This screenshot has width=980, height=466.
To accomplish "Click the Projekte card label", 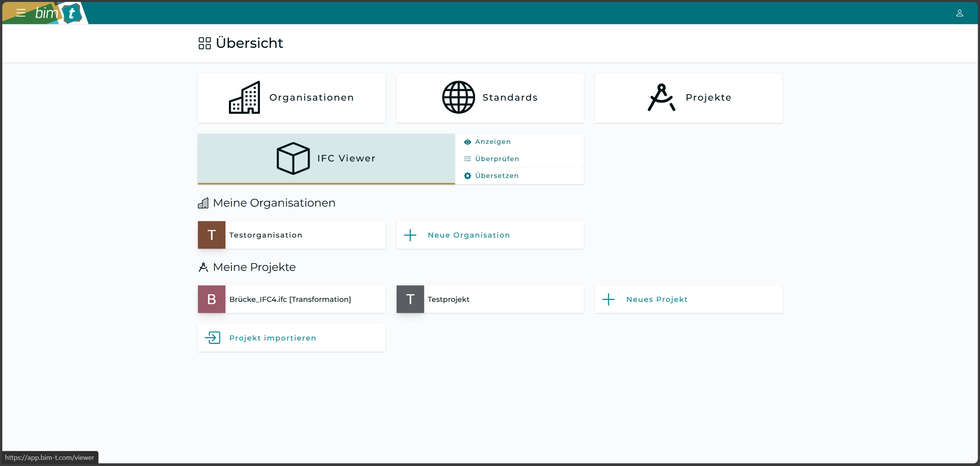I will click(x=708, y=98).
